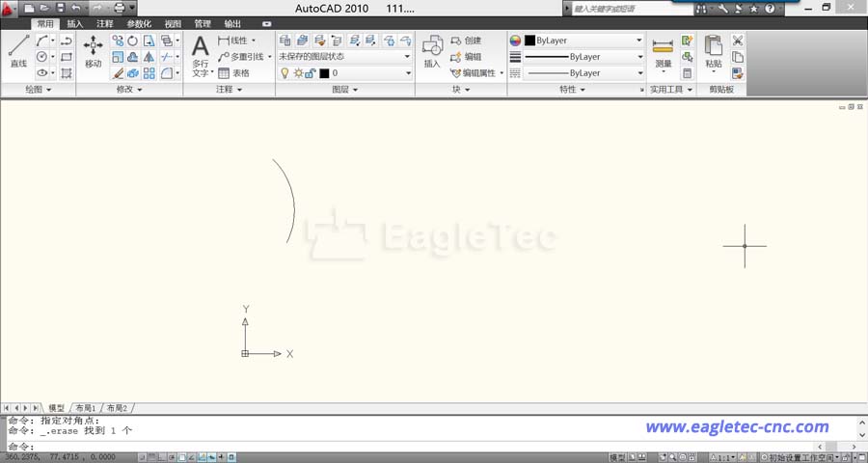The width and height of the screenshot is (868, 463).
Task: Select the Ellipse tool in the Draw panel
Action: [x=42, y=72]
